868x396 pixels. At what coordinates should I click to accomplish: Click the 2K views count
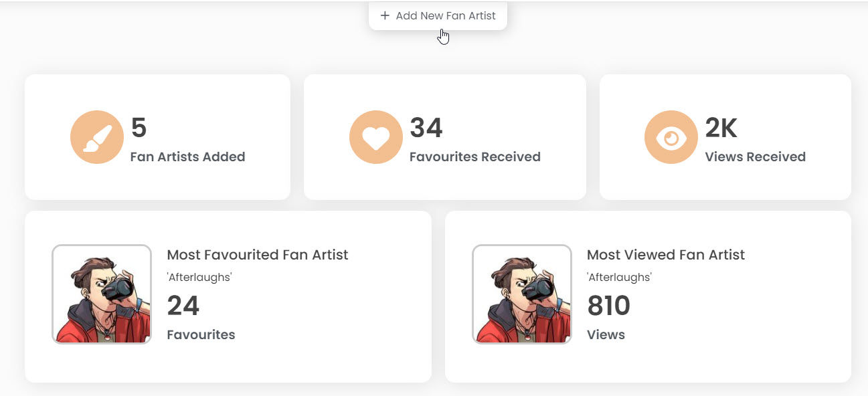pyautogui.click(x=721, y=128)
